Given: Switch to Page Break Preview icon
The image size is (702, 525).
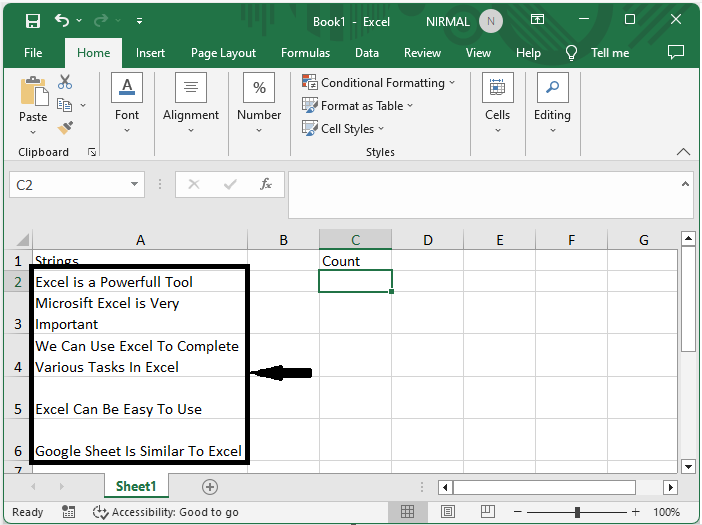Looking at the screenshot, I should (x=487, y=512).
